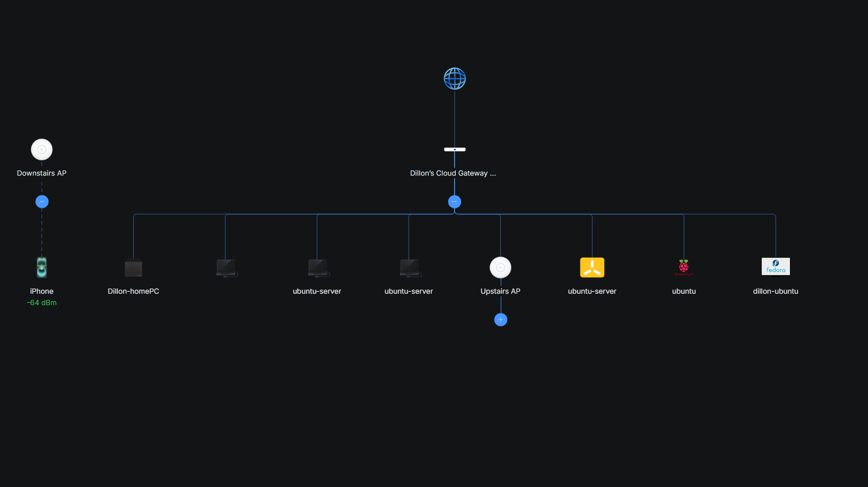Select the Dillon-homePC desktop icon
The height and width of the screenshot is (487, 868).
tap(133, 268)
